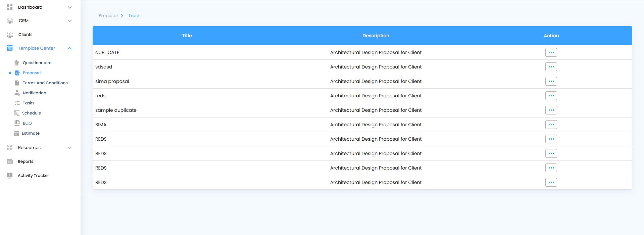Click description text in sdsdsd row
The image size is (644, 235).
tap(376, 67)
